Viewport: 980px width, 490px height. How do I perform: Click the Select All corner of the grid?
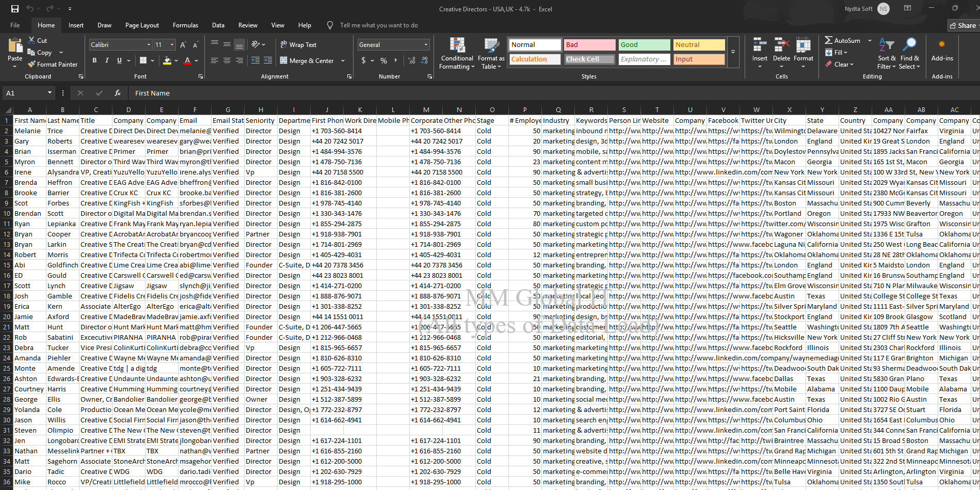(x=7, y=109)
